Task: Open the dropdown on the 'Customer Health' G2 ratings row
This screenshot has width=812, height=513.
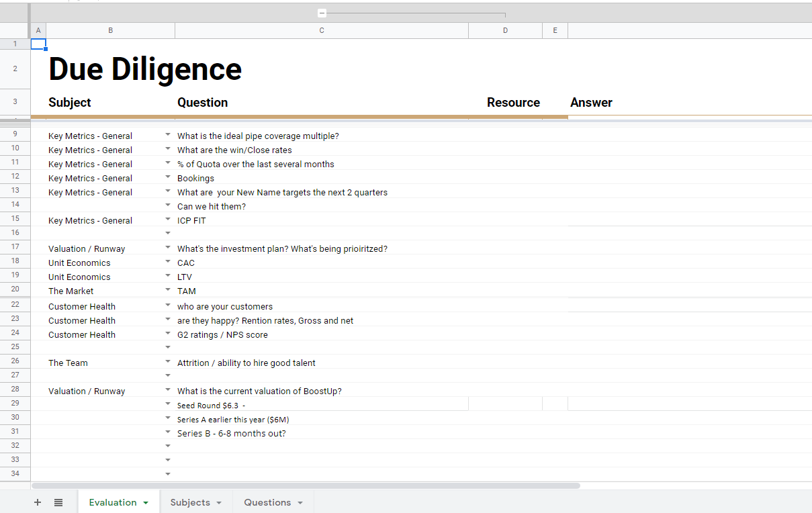Action: (167, 334)
